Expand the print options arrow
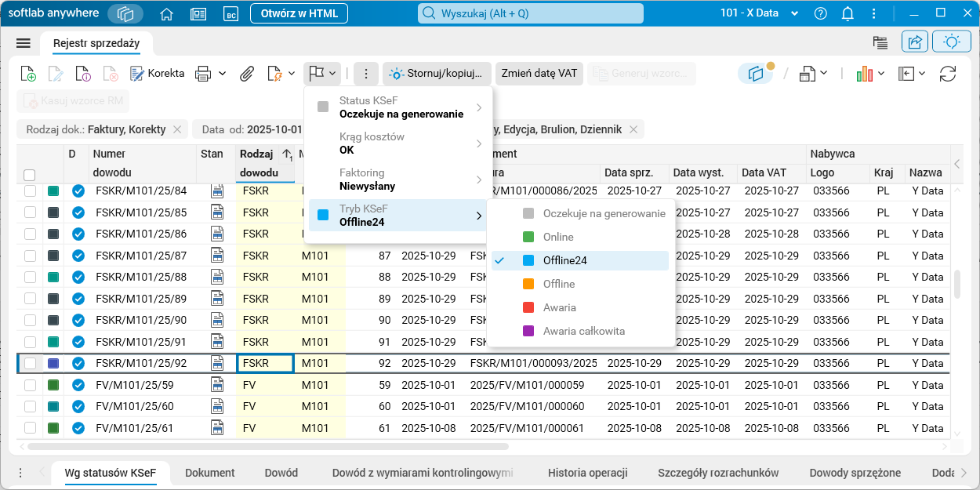980x490 pixels. (x=222, y=74)
